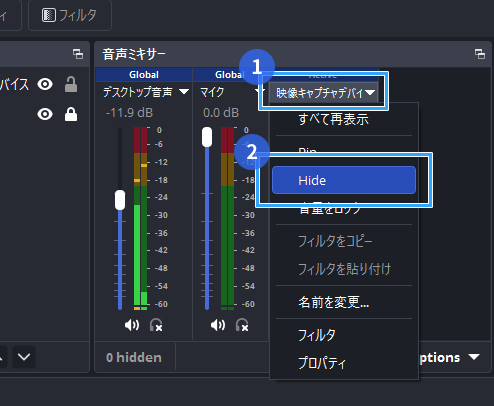Open the フィルタ button at top

coord(70,15)
